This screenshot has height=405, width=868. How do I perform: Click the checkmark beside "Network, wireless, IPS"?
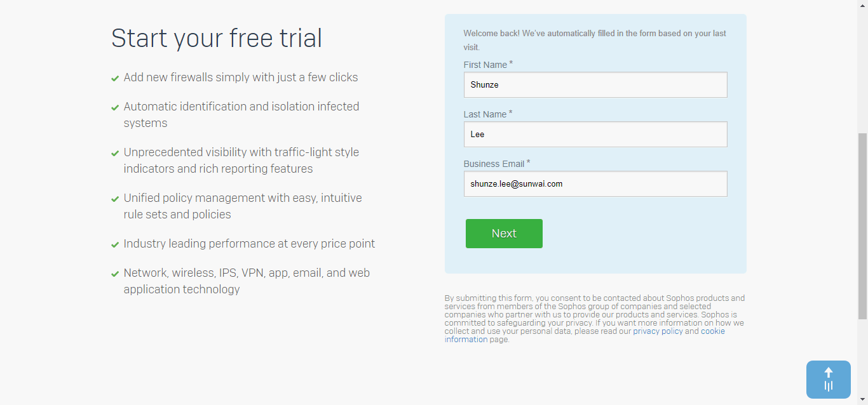click(x=115, y=274)
